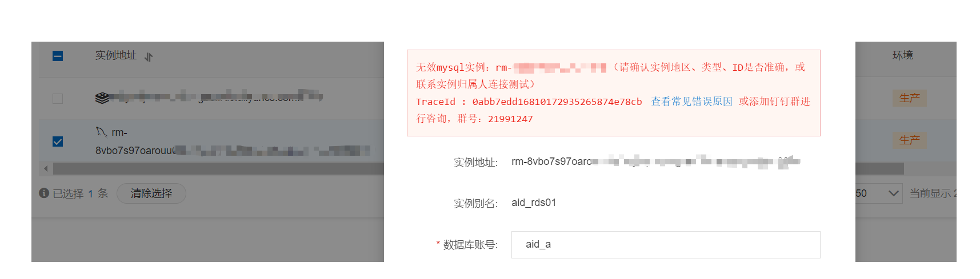The height and width of the screenshot is (279, 980).
Task: Check the first row's unchecked checkbox
Action: tap(58, 99)
